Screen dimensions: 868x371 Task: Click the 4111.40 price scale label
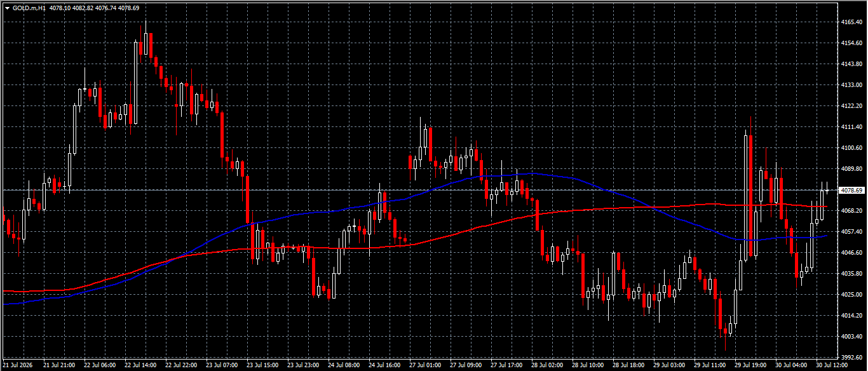[850, 127]
